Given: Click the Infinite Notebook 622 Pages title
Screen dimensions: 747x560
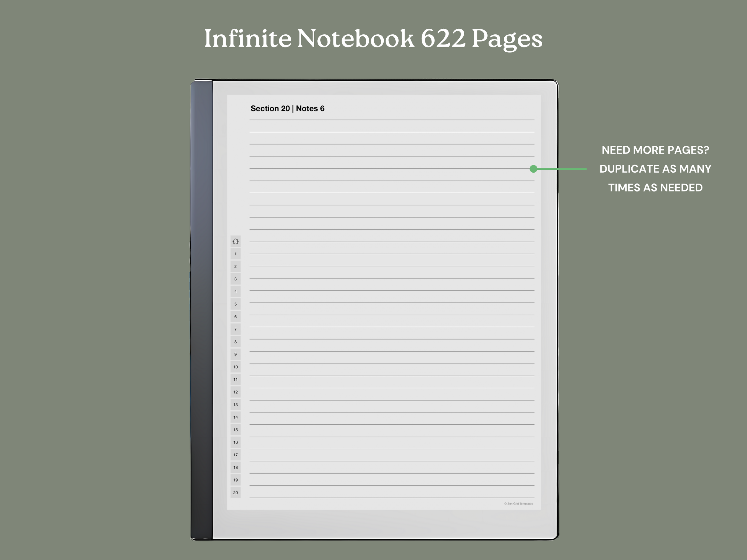Looking at the screenshot, I should tap(373, 38).
